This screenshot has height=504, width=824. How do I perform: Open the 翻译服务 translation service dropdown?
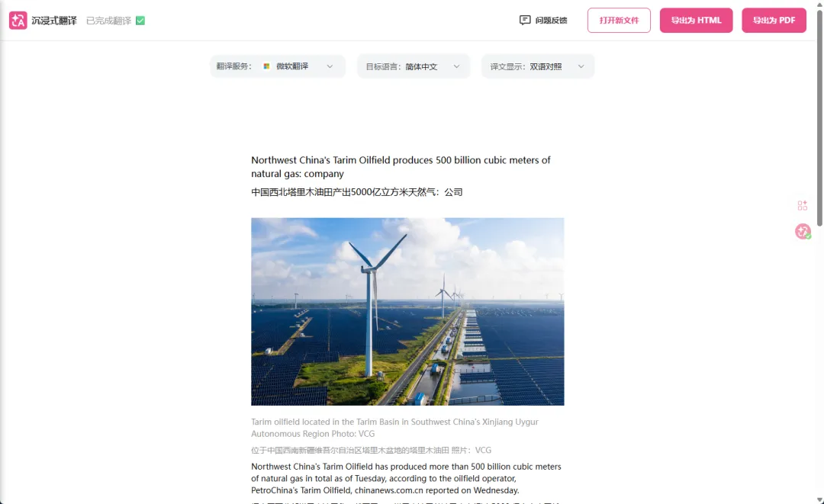[278, 66]
